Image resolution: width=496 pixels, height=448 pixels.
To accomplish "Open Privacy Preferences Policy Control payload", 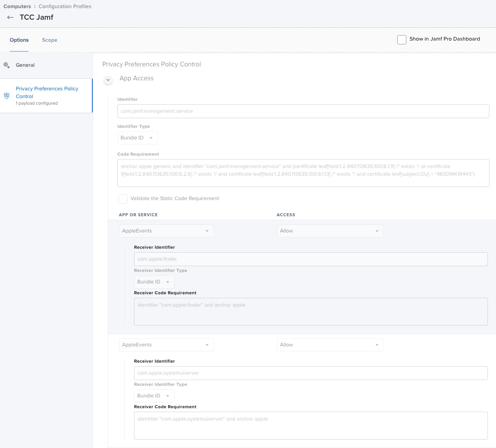I will click(x=46, y=96).
